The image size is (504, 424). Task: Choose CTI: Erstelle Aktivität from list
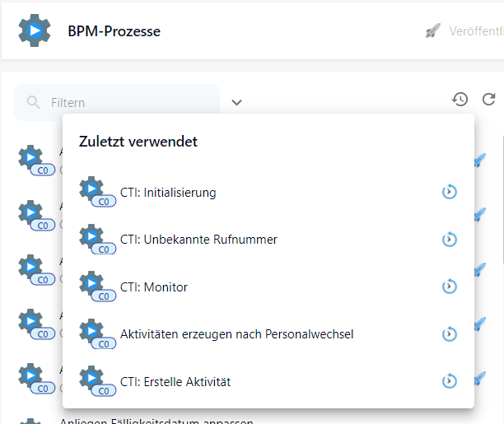pos(175,382)
